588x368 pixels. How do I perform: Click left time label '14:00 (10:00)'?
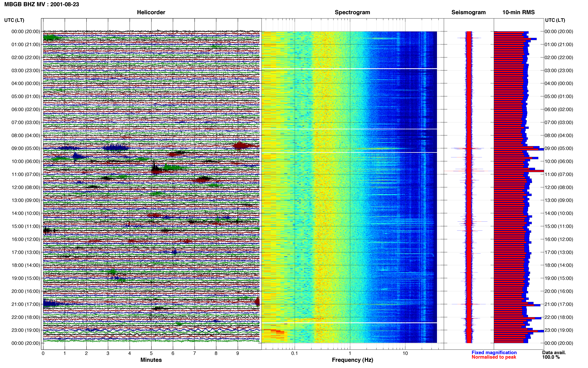pos(26,213)
